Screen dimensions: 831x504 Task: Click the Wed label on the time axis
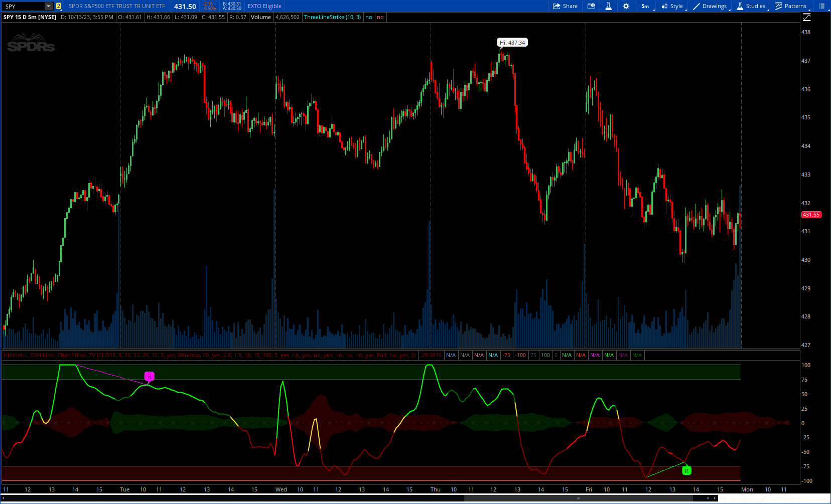(x=281, y=489)
